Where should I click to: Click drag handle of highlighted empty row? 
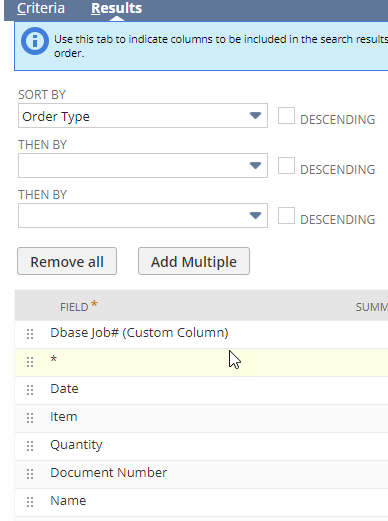tap(30, 362)
